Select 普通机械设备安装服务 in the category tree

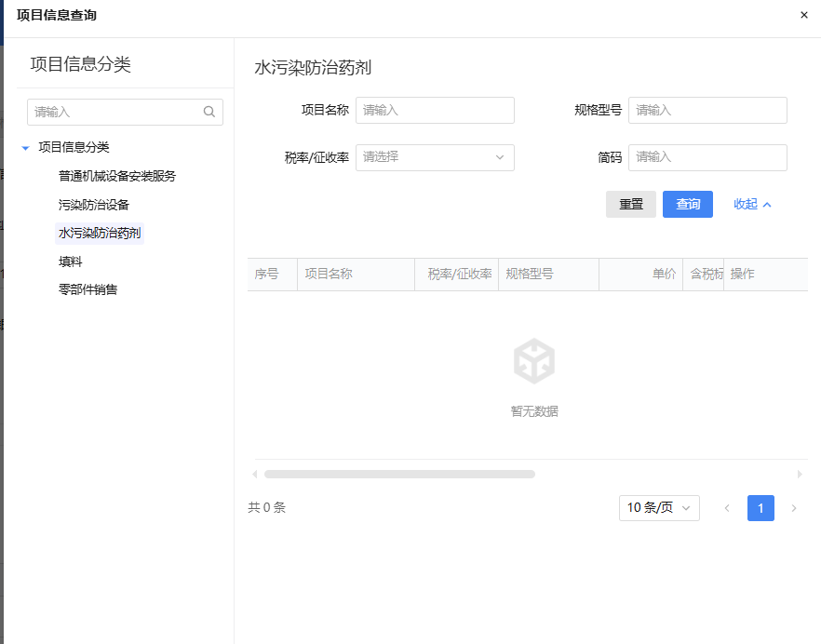click(x=117, y=176)
